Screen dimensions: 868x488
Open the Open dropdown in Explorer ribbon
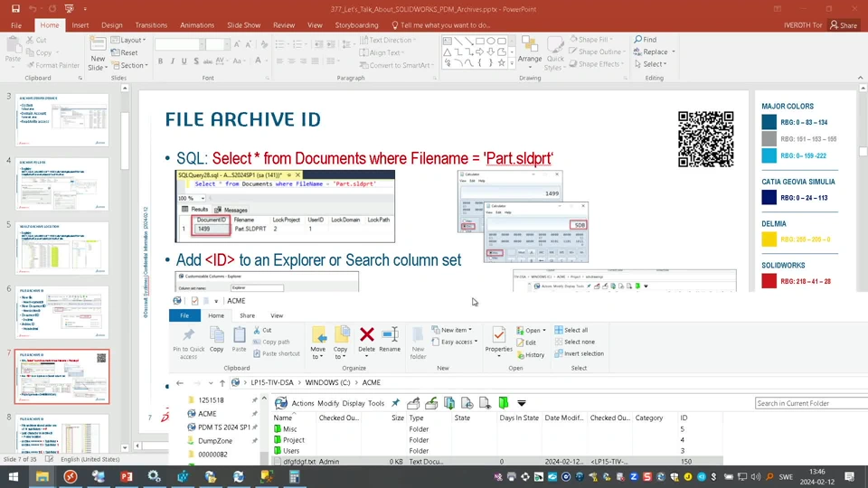pyautogui.click(x=532, y=331)
